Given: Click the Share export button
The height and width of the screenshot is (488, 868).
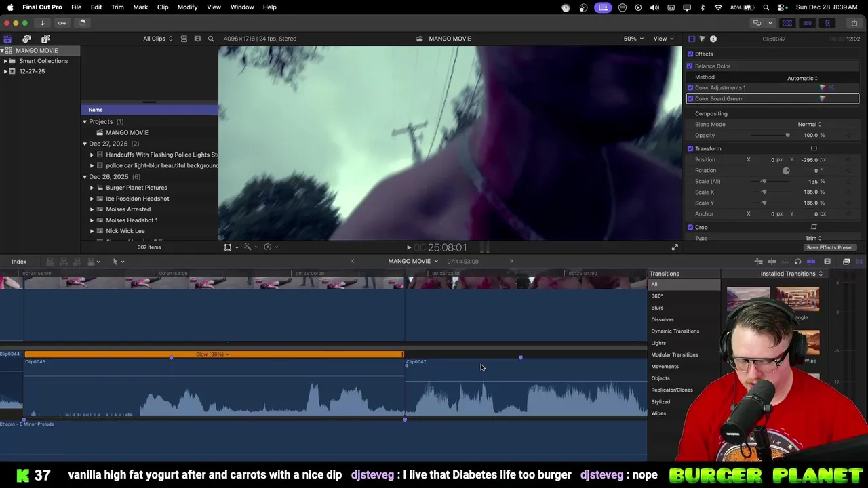Looking at the screenshot, I should coord(854,23).
